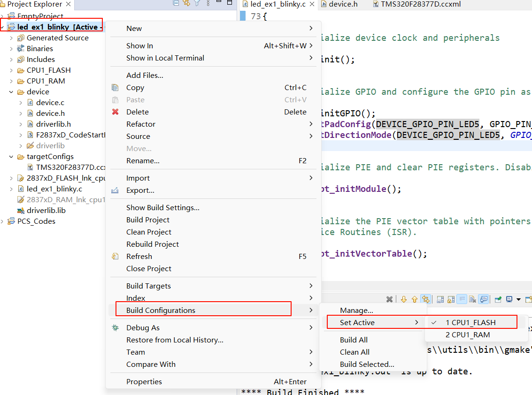
Task: Open Properties from the context menu
Action: click(144, 382)
